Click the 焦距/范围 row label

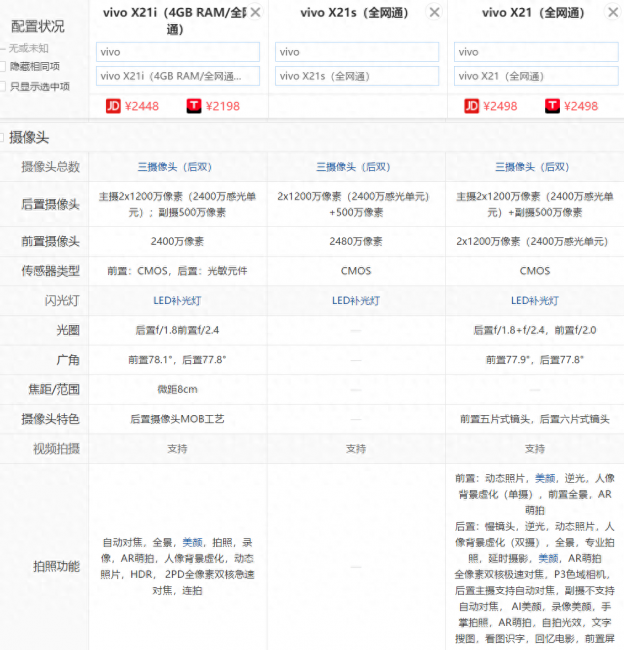54,389
